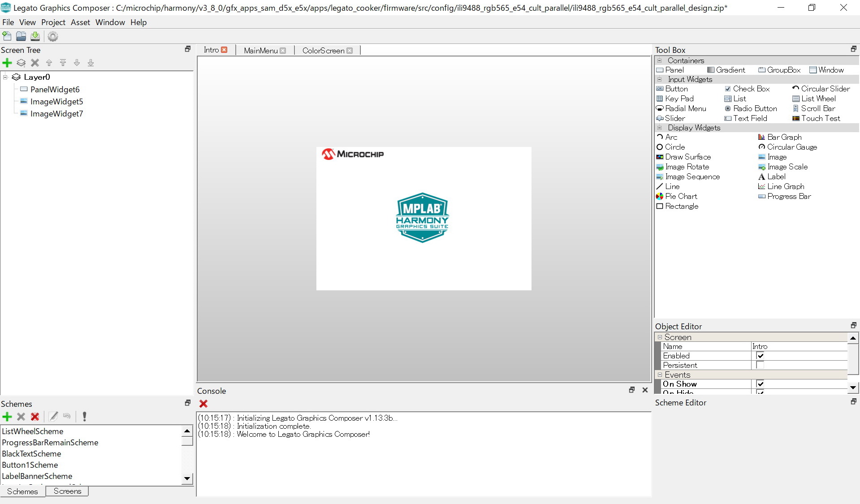Click the Save project toolbar icon

pos(35,36)
